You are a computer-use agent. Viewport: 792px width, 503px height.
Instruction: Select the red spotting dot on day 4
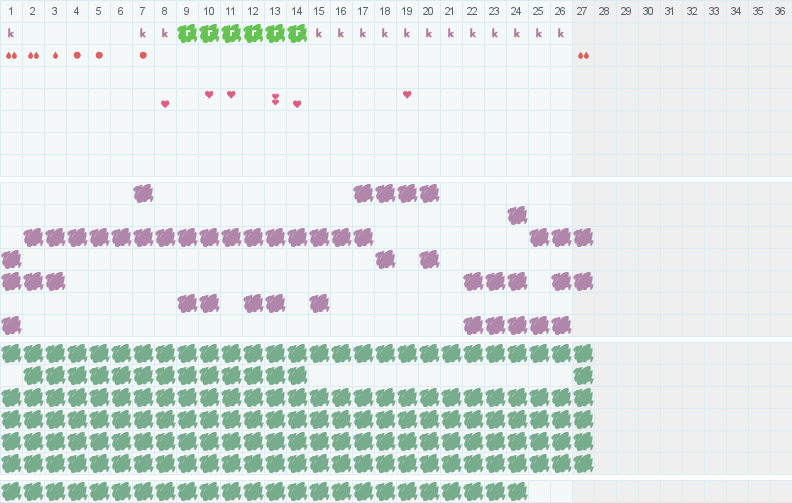coord(77,55)
